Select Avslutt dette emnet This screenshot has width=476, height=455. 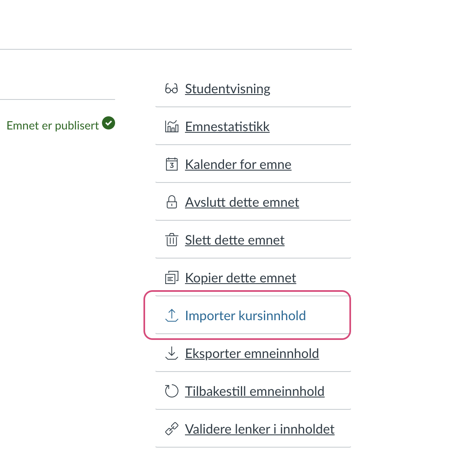point(242,202)
